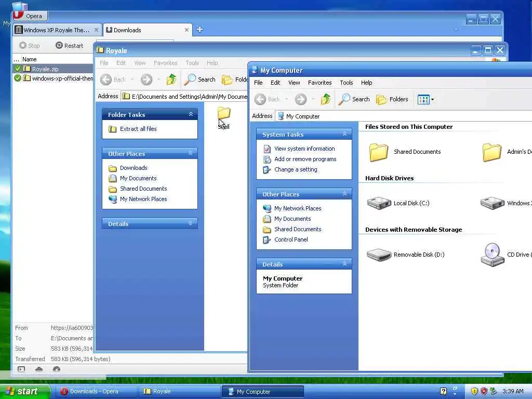Viewport: 532px width, 399px height.
Task: Click Forward arrow in My Computer toolbar
Action: [301, 99]
